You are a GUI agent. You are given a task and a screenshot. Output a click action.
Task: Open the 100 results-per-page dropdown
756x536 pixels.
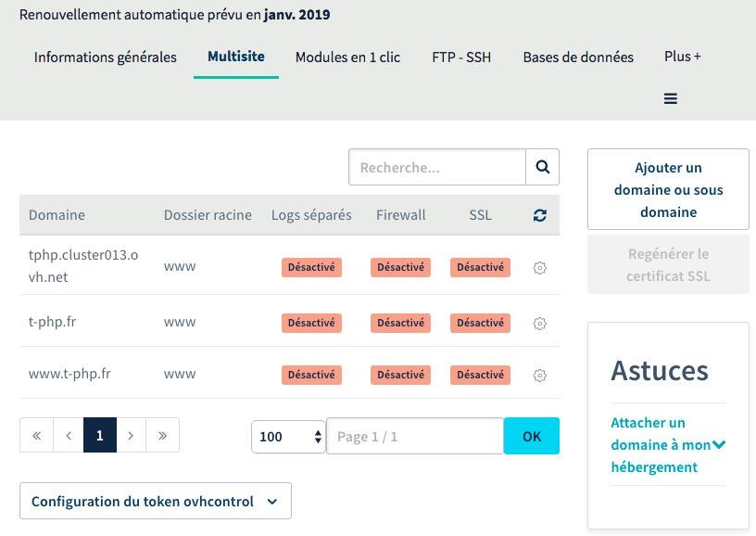point(287,436)
